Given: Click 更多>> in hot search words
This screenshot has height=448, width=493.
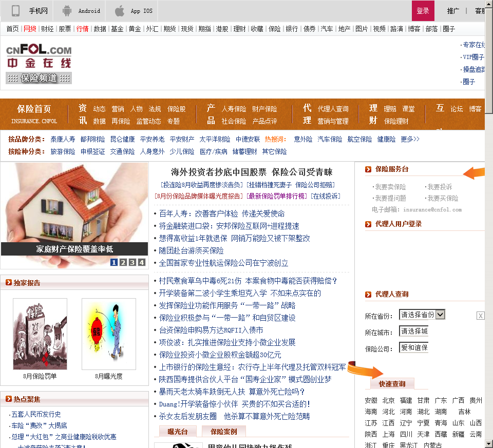Looking at the screenshot, I should pyautogui.click(x=410, y=139).
